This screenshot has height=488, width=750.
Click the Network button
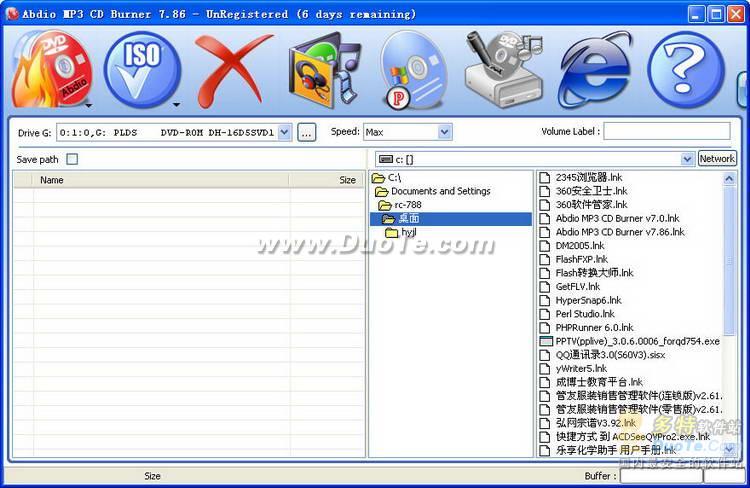[x=717, y=159]
